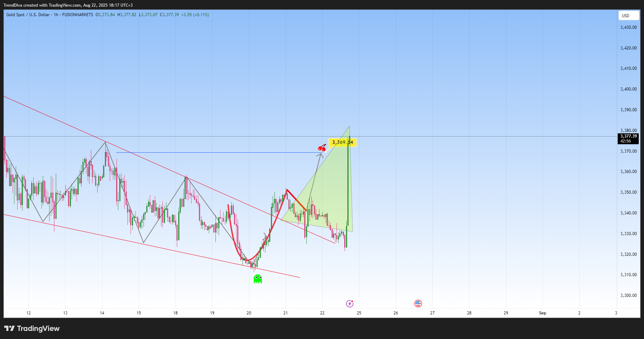Click the current price tag 3,377.39
This screenshot has width=644, height=339.
(x=628, y=139)
